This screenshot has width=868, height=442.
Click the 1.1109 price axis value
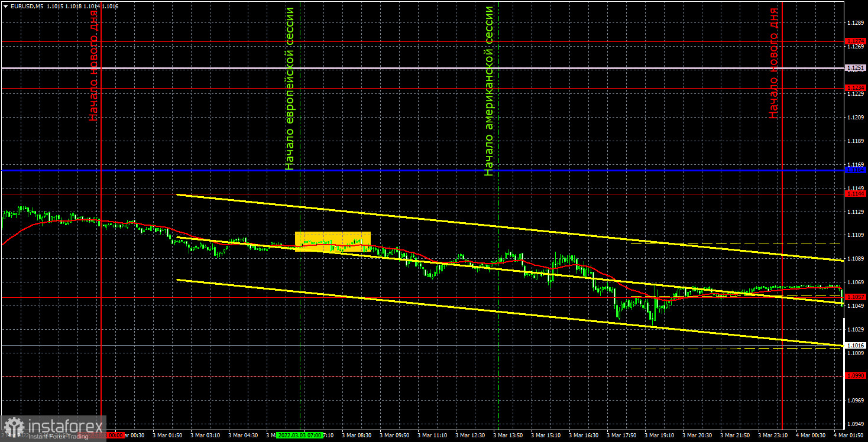pos(856,235)
